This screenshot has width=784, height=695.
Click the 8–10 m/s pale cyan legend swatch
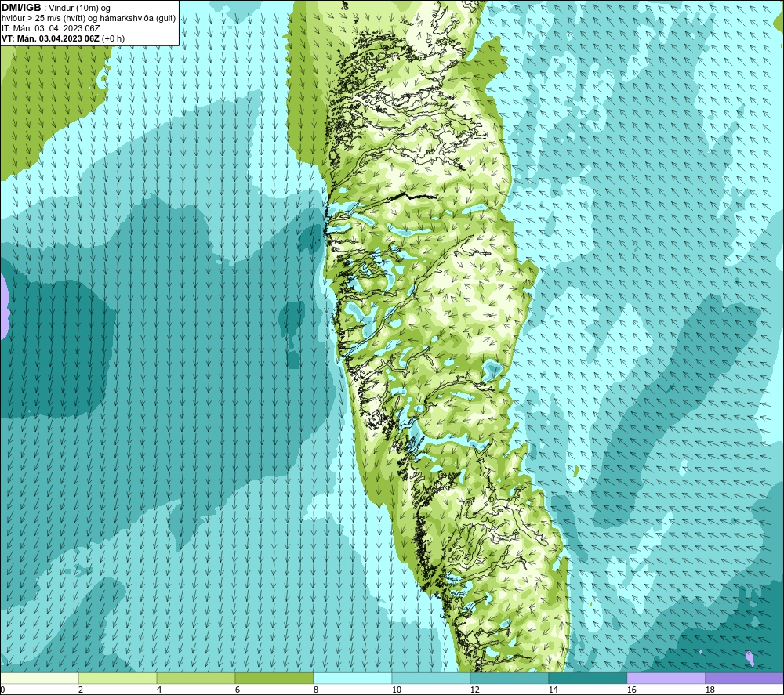click(353, 678)
